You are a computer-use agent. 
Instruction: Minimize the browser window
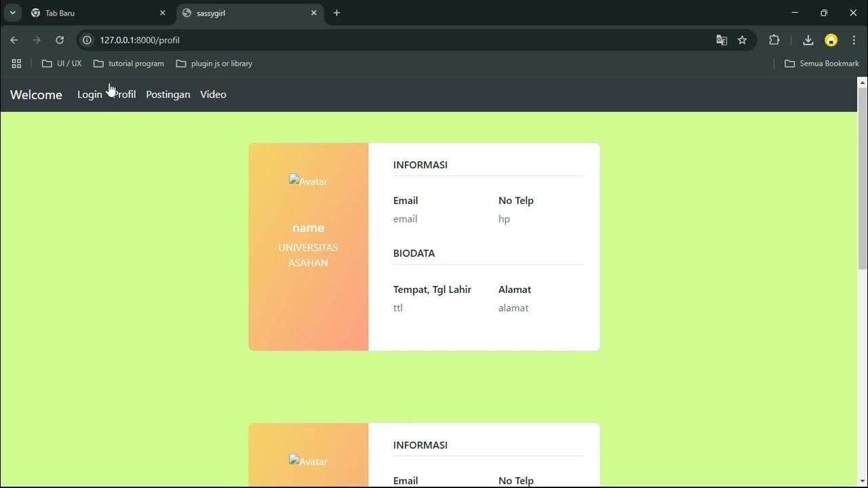[795, 13]
